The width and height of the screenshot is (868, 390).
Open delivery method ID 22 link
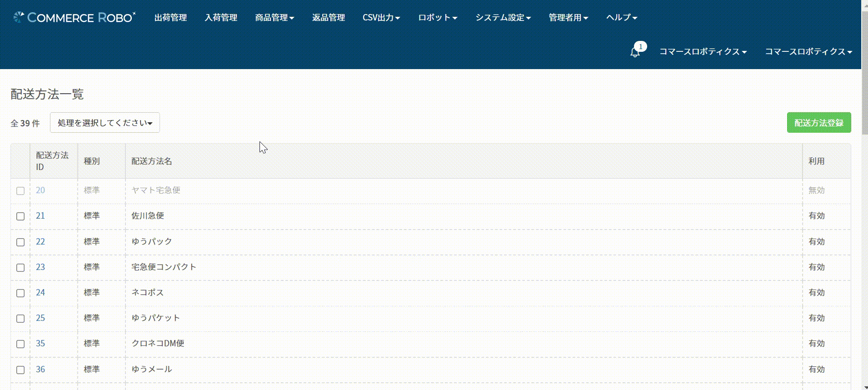click(x=40, y=242)
